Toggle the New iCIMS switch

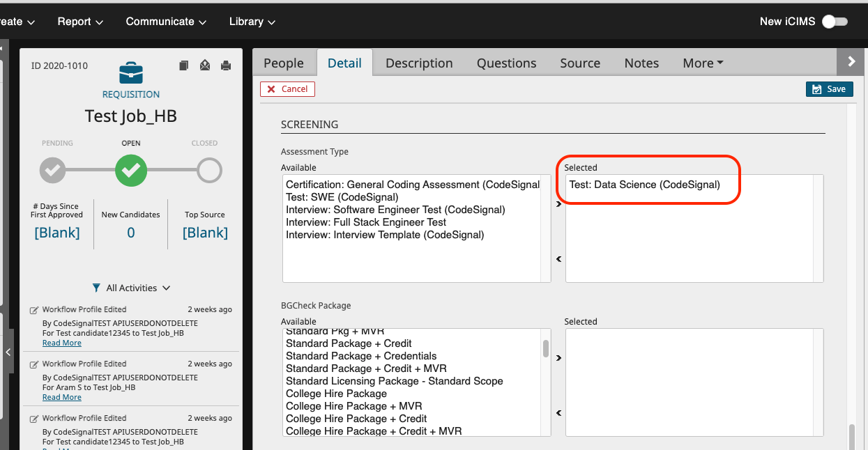[835, 22]
